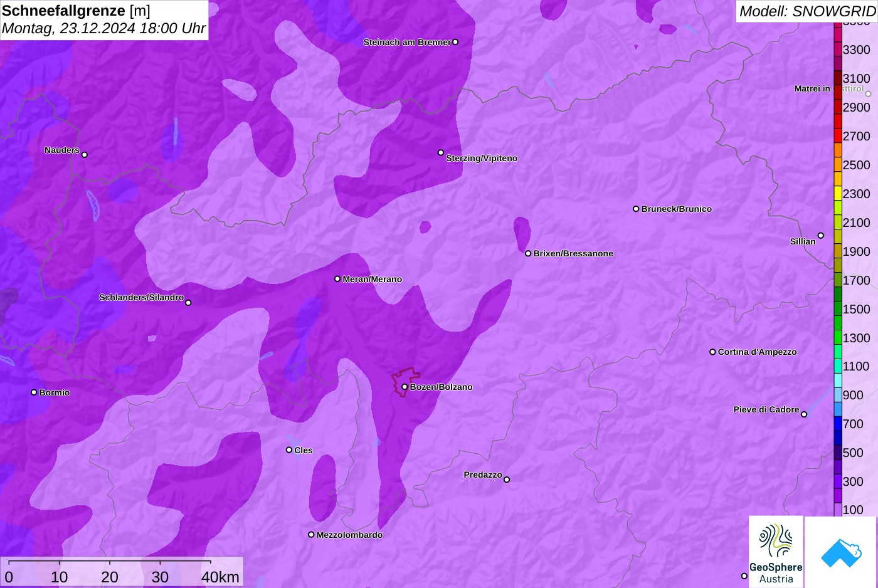Click the Steinach am Brenner marker dot
This screenshot has width=878, height=588.
point(455,42)
